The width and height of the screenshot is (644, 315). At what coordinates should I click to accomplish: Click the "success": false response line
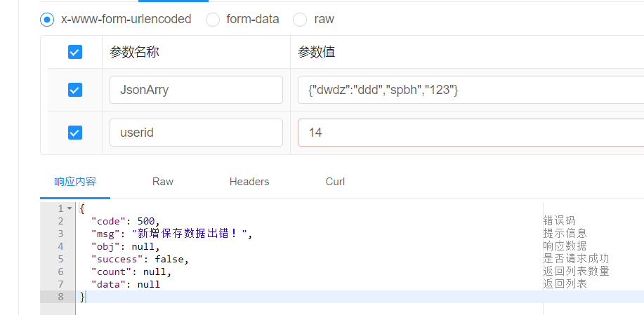(140, 260)
